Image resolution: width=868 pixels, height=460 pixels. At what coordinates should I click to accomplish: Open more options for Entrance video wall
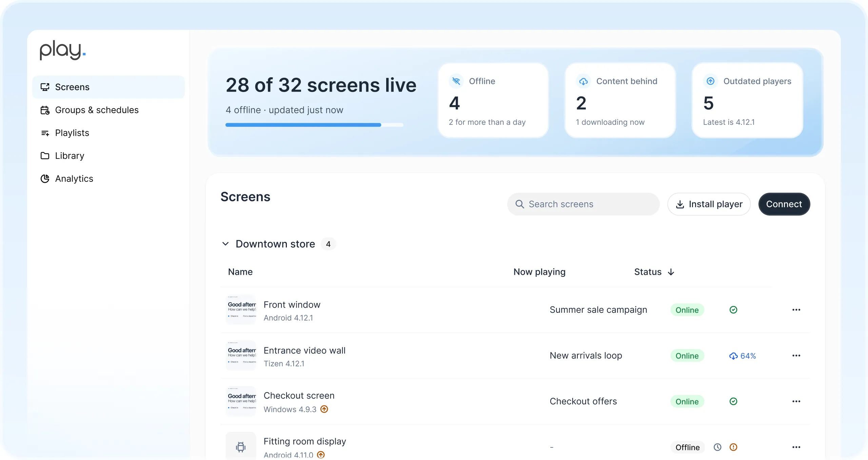coord(796,356)
